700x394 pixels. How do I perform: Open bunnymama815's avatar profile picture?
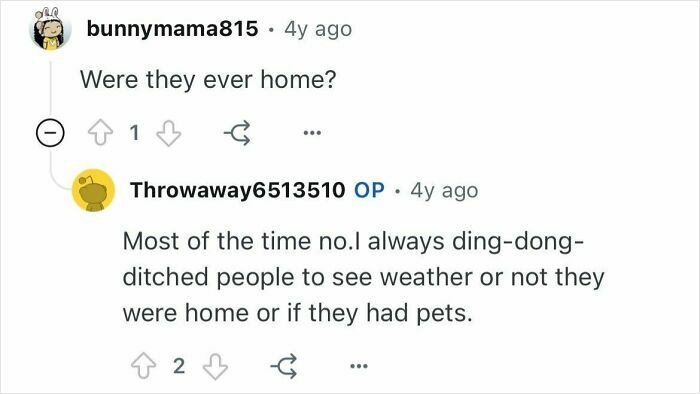pos(50,29)
